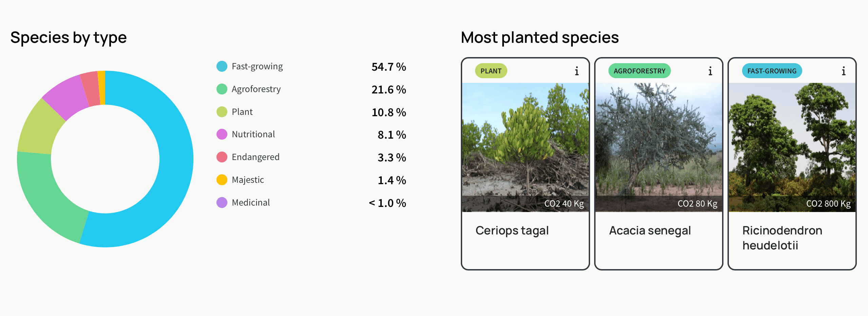
Task: Click the Acacia senegal species name
Action: (x=650, y=231)
